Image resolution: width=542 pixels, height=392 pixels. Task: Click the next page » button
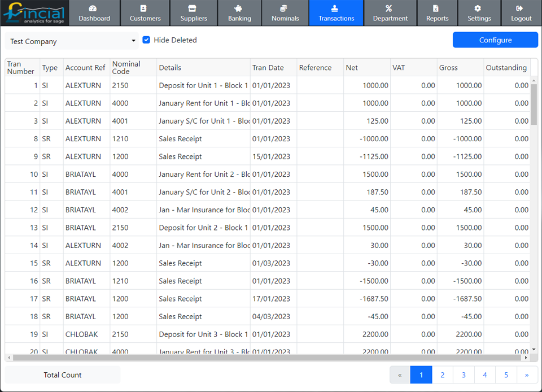(x=527, y=374)
